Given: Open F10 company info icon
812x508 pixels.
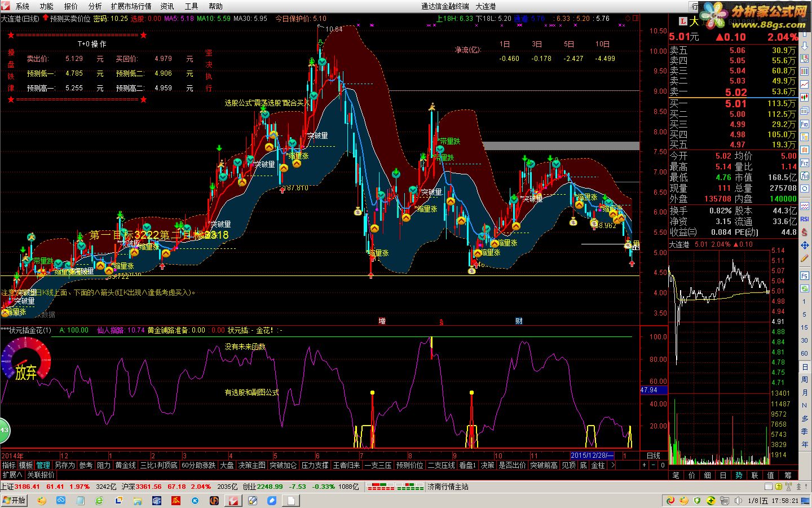Looking at the screenshot, I should click(x=805, y=124).
